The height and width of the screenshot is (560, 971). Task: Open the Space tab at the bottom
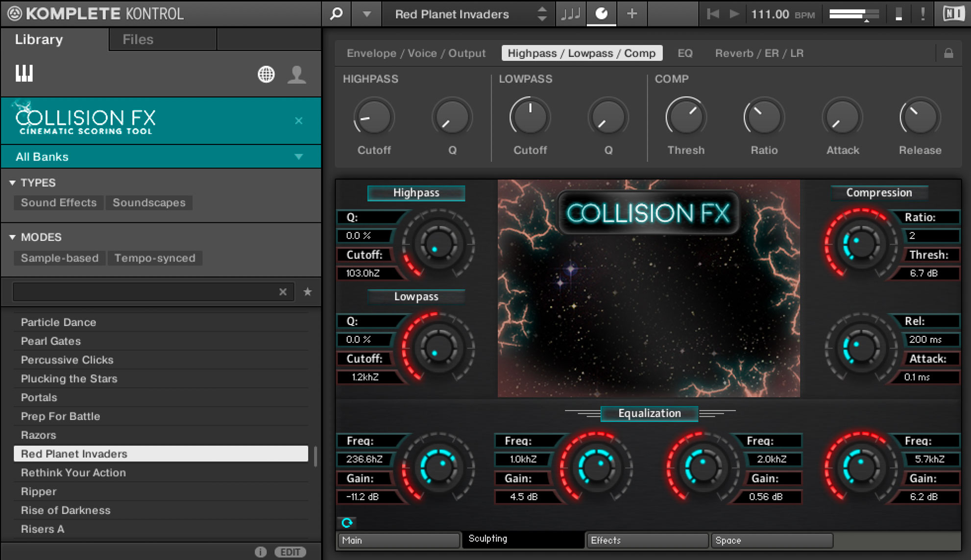tap(772, 540)
